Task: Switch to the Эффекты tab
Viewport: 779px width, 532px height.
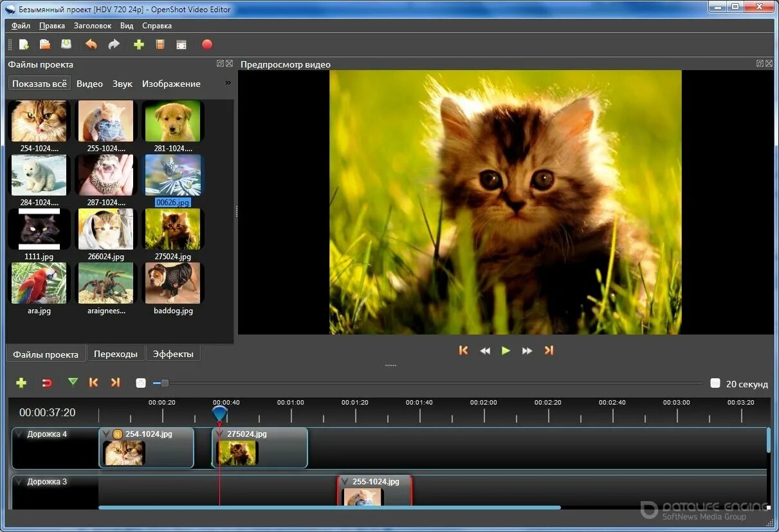Action: [x=173, y=354]
